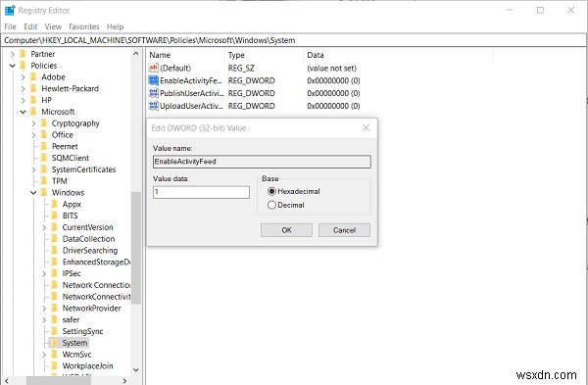Click the Peernet folder icon

(44, 146)
